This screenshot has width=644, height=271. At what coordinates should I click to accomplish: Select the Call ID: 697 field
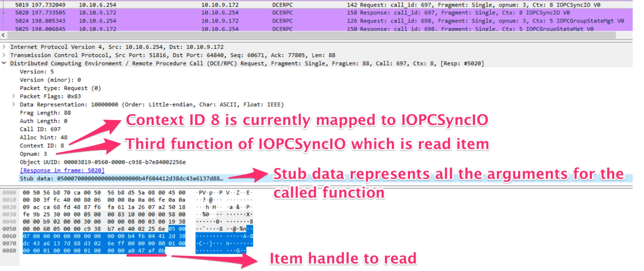click(x=40, y=129)
